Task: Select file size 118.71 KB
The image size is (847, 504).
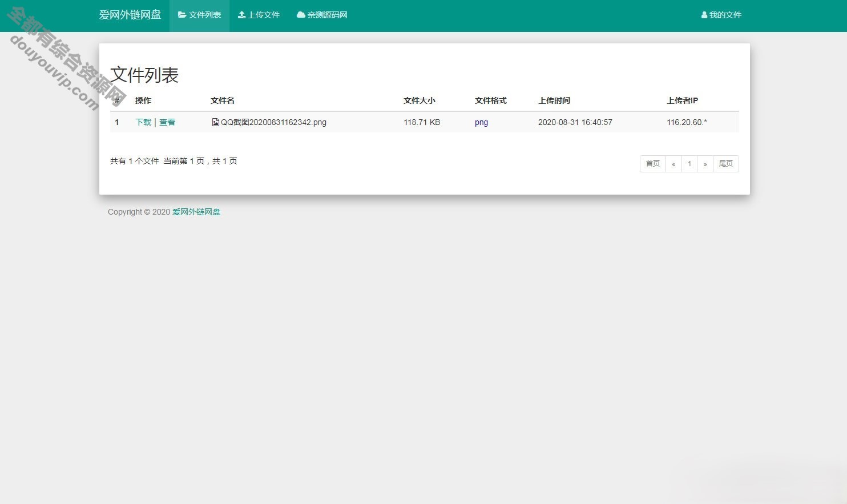Action: point(422,122)
